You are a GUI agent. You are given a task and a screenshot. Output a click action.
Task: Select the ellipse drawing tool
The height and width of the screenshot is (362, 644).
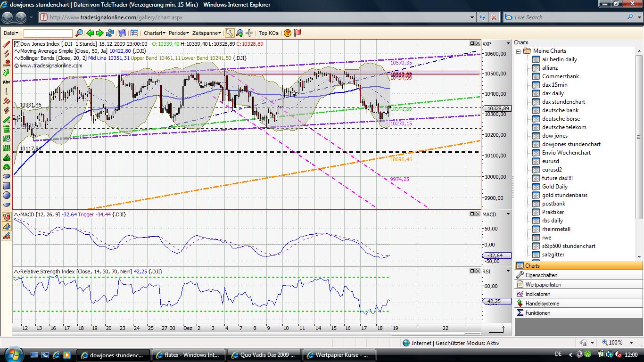click(6, 176)
